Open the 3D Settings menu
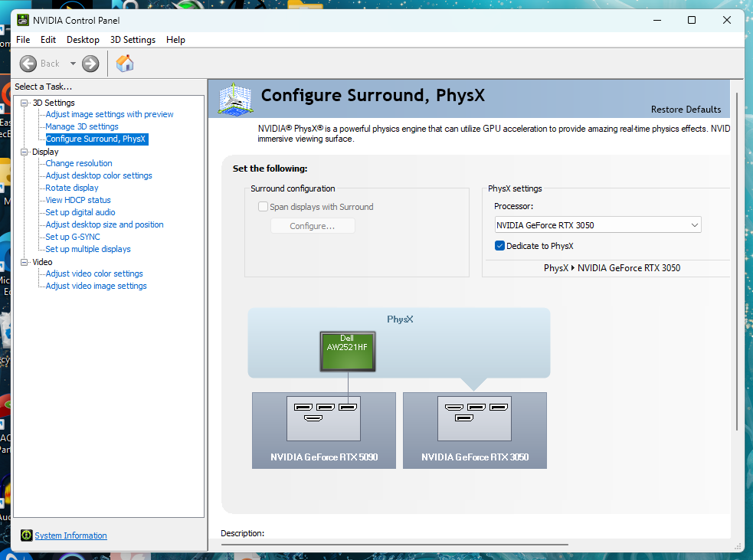Viewport: 753px width, 560px height. tap(133, 39)
